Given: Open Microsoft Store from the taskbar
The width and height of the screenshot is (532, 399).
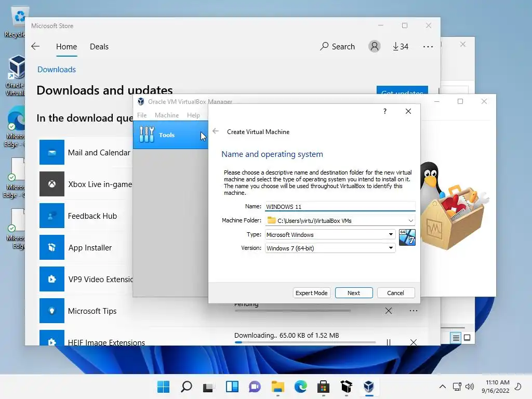Looking at the screenshot, I should point(323,387).
